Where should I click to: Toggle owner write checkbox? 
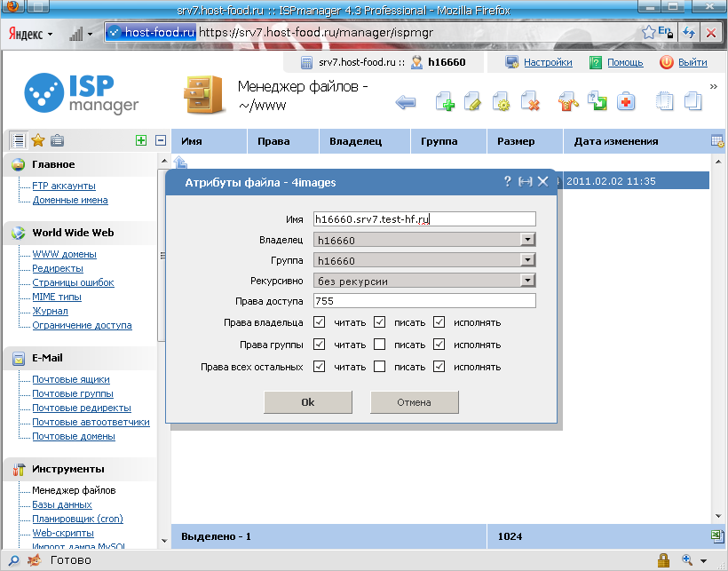[x=379, y=322]
